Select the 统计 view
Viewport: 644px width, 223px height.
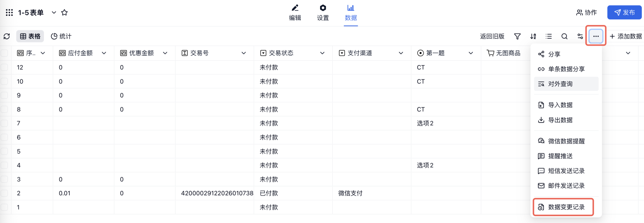tap(61, 36)
